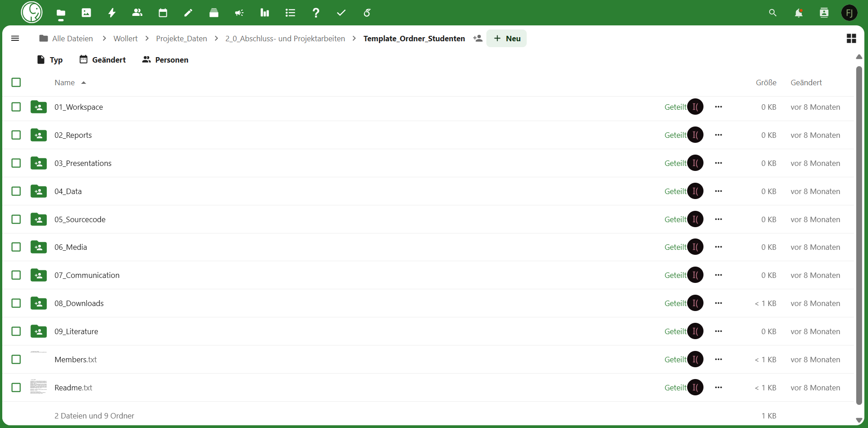868x428 pixels.
Task: Open the Typ filter dropdown
Action: [49, 59]
